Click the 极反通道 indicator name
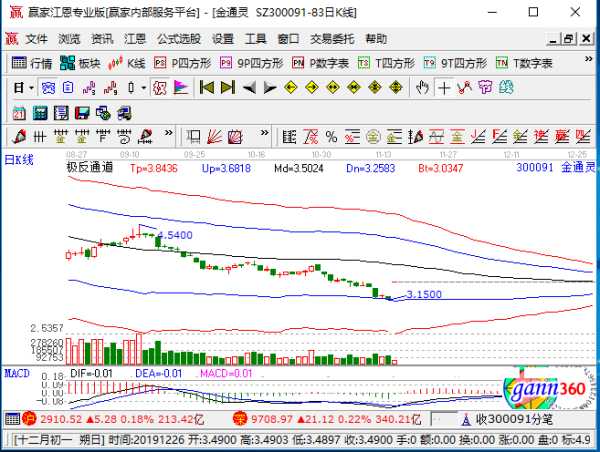Viewport: 600px width, 452px height. point(90,167)
